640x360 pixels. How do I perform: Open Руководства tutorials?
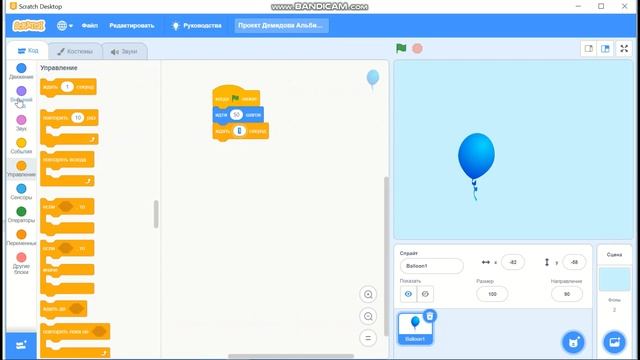(x=197, y=26)
